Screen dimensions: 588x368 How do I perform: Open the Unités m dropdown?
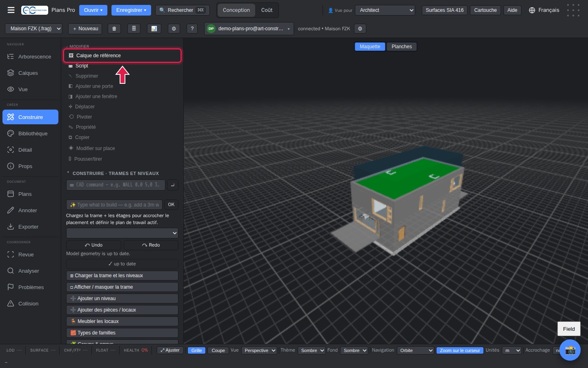click(x=512, y=350)
